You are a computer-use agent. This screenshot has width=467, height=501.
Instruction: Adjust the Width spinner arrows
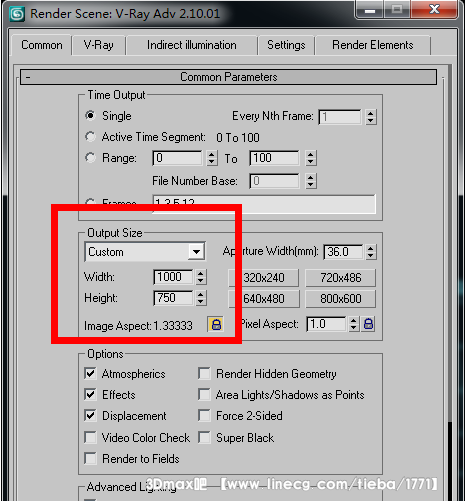[x=200, y=277]
